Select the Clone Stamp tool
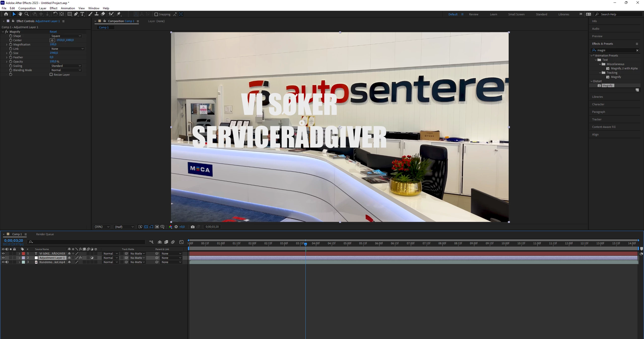The image size is (644, 339). 97,14
